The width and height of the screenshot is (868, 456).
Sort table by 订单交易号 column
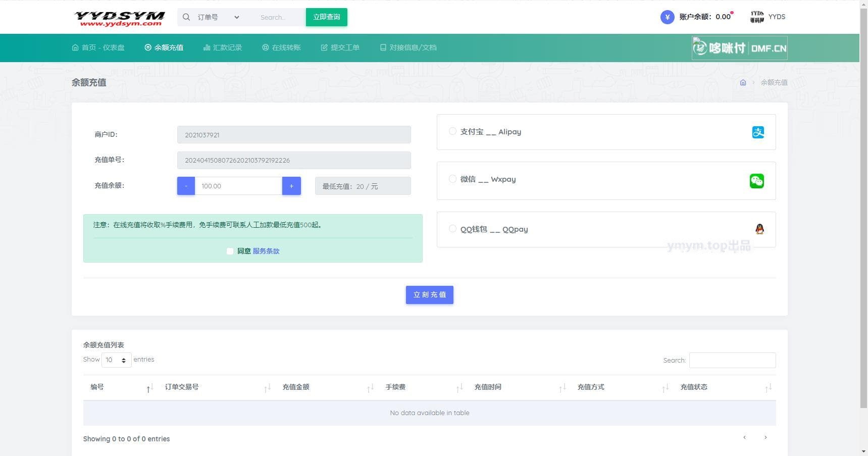[217, 387]
